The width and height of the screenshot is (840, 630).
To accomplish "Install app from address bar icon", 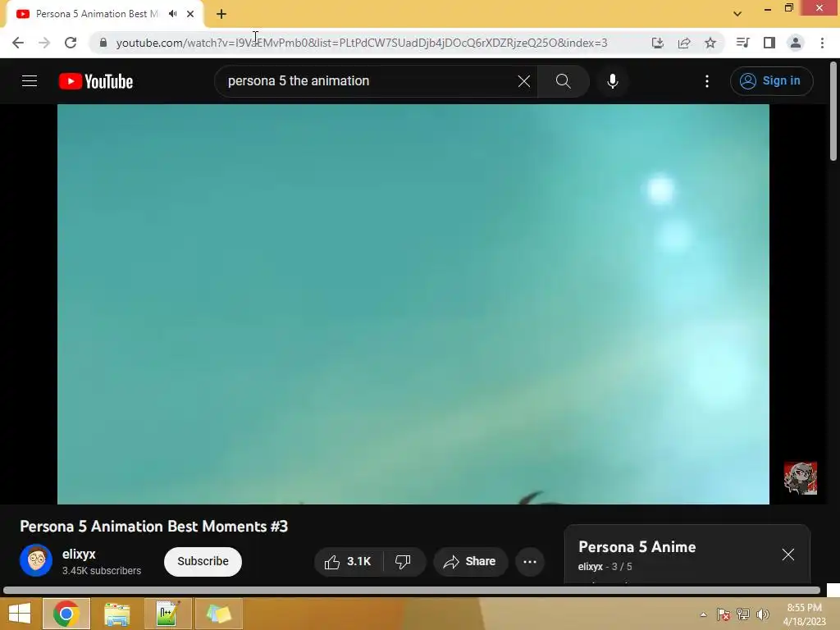I will coord(657,43).
